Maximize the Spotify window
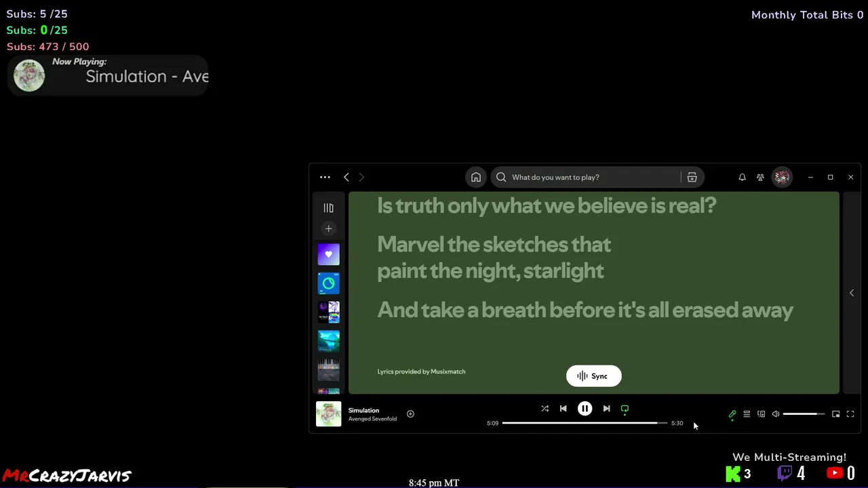This screenshot has width=868, height=488. pos(830,178)
